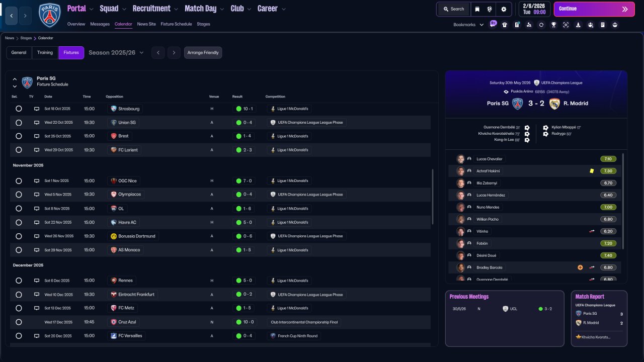Click Lucas Chevalier's player portrait
Image resolution: width=644 pixels, height=362 pixels.
[x=460, y=159]
